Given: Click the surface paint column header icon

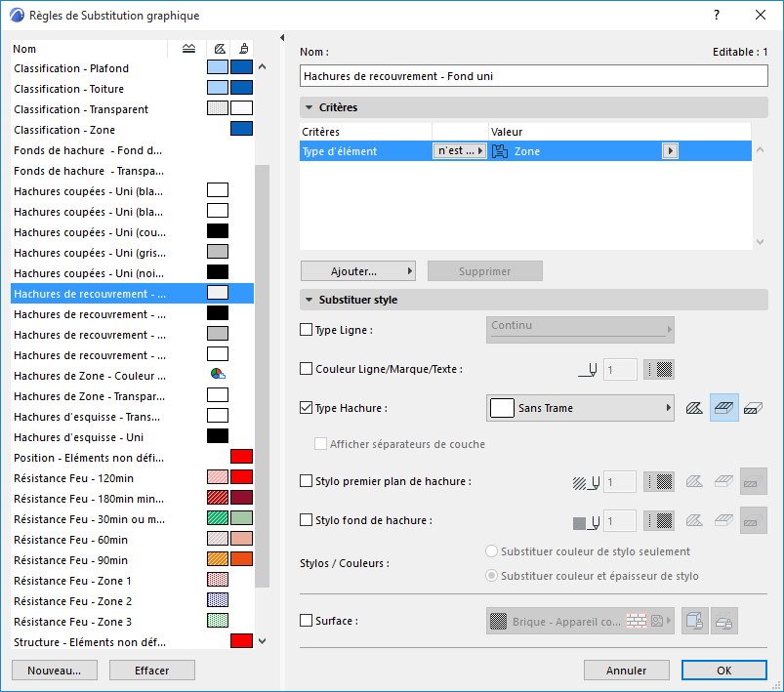Looking at the screenshot, I should coord(243,49).
